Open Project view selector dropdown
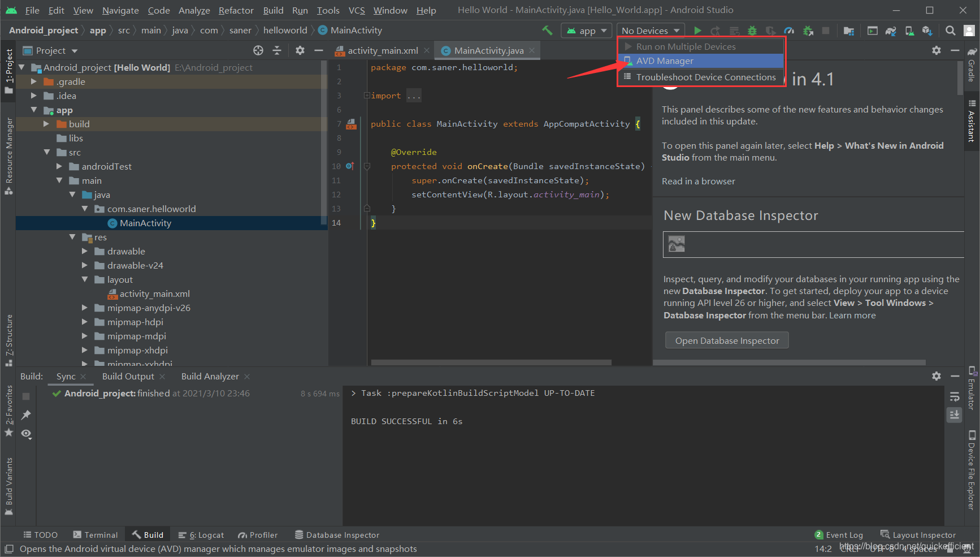The width and height of the screenshot is (980, 557). click(51, 50)
